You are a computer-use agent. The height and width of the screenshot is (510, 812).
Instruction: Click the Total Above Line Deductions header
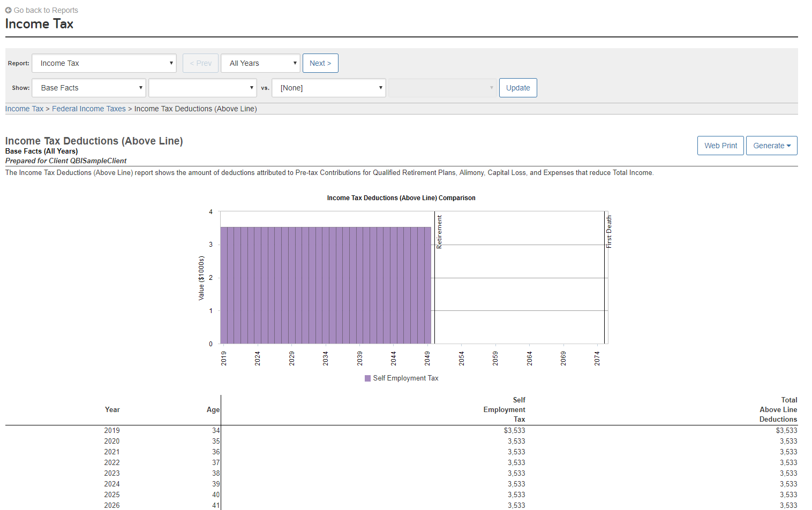tap(778, 409)
